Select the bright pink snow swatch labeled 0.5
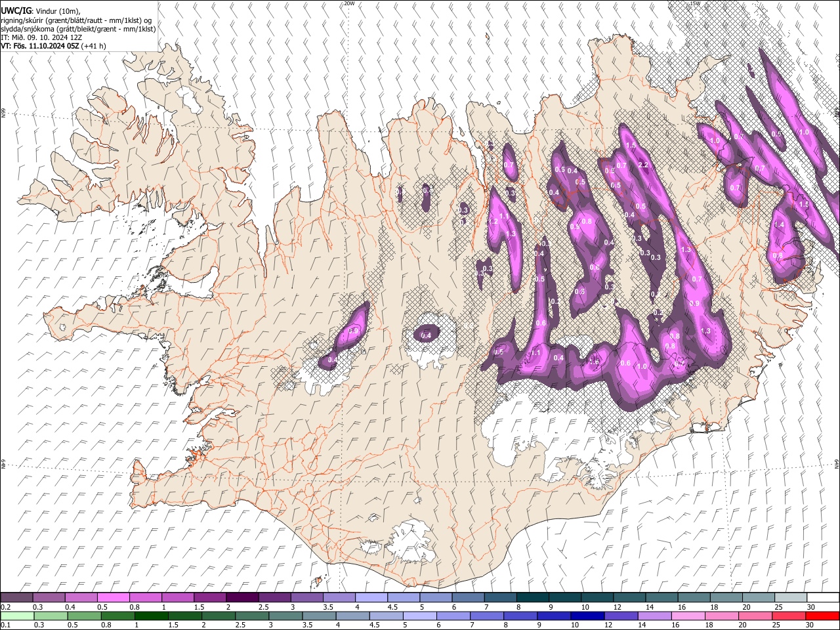 [x=113, y=598]
